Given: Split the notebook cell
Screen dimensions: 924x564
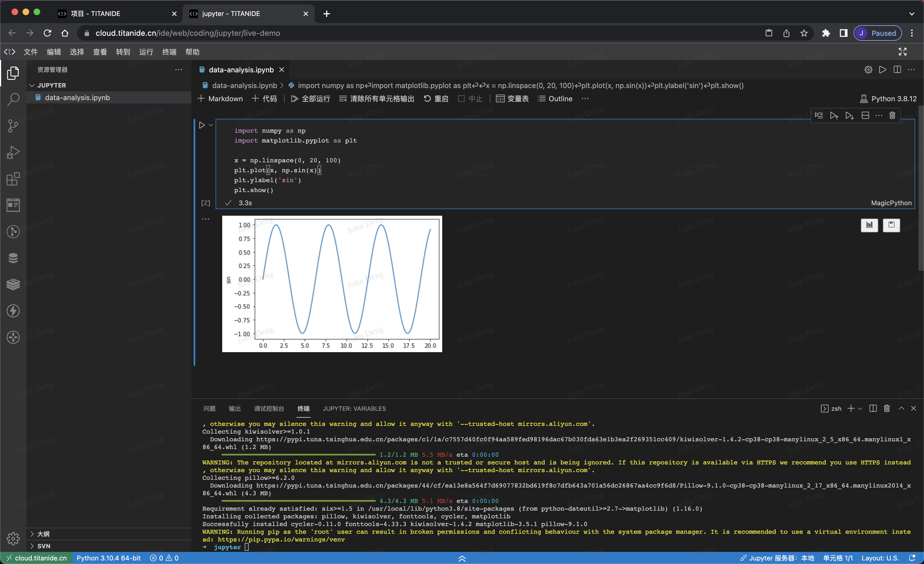Looking at the screenshot, I should tap(865, 116).
